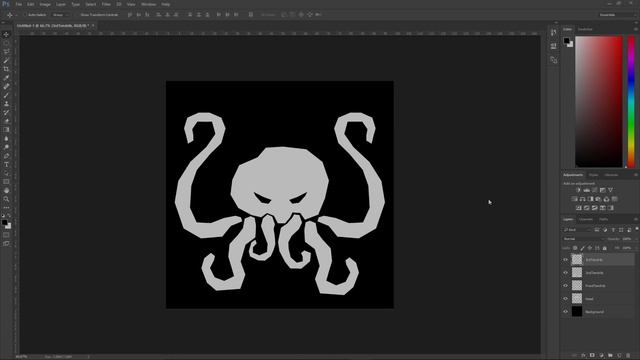Add an Invert adjustment
This screenshot has width=640, height=360.
tap(578, 208)
